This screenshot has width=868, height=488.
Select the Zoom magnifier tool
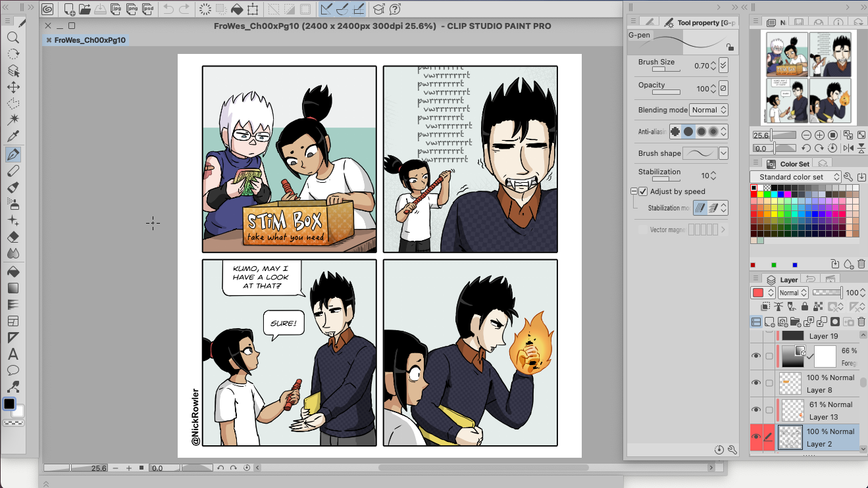pos(13,37)
